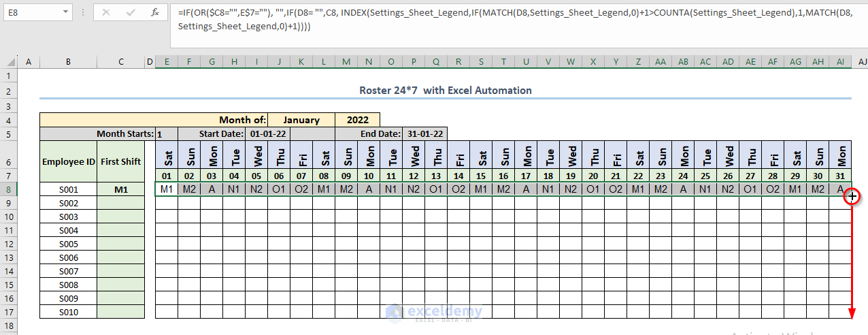Select column header C

(121, 62)
